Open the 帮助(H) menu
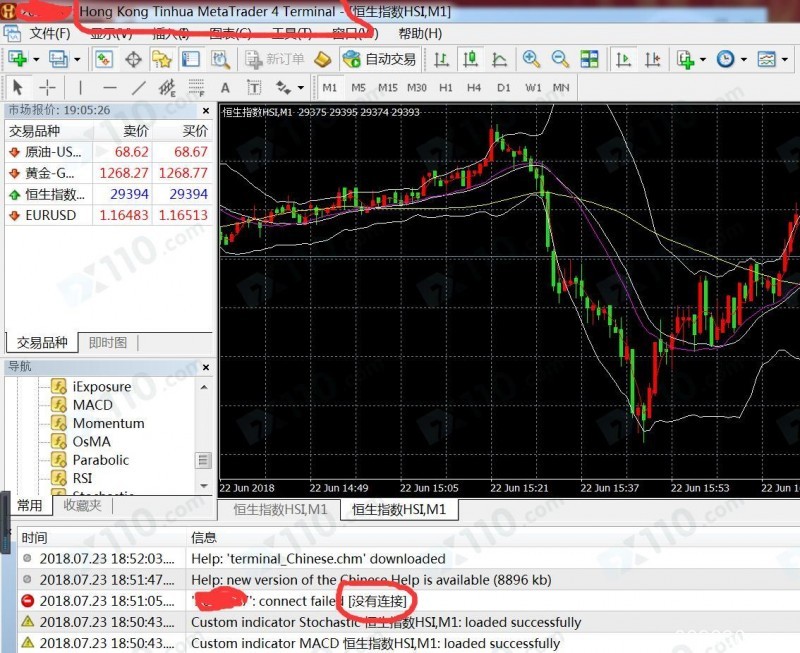 click(420, 34)
